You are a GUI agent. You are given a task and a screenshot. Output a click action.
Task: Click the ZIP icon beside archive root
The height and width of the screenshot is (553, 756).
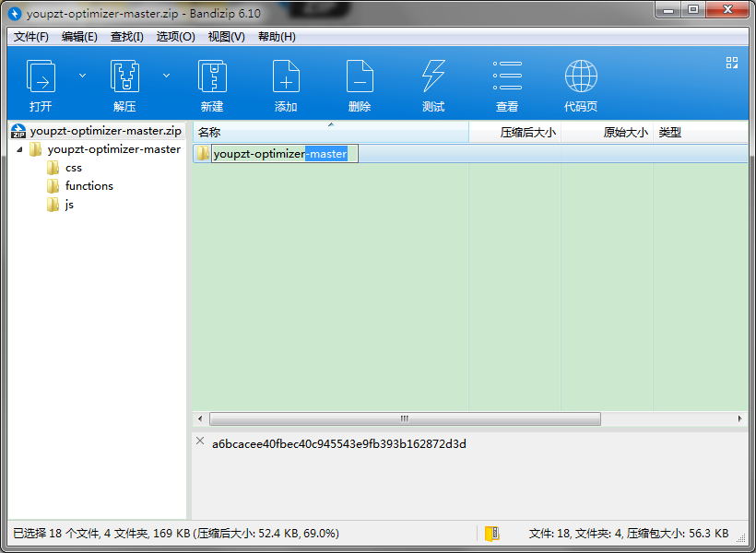(x=18, y=131)
